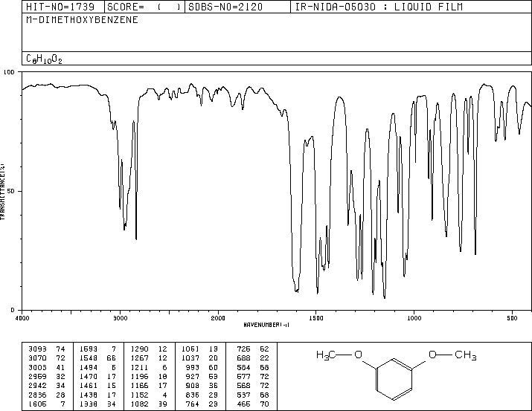Click the 50 tick on transmittance axis
The image size is (532, 411).
[11, 191]
